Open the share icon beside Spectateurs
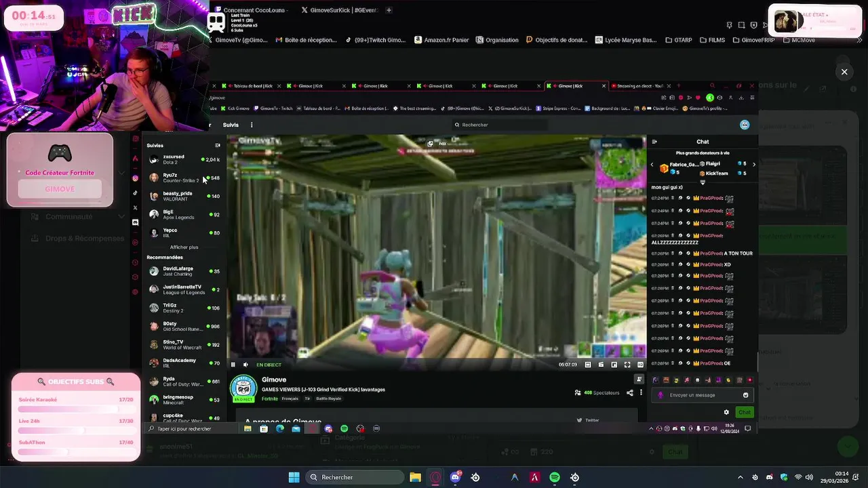 coord(630,392)
